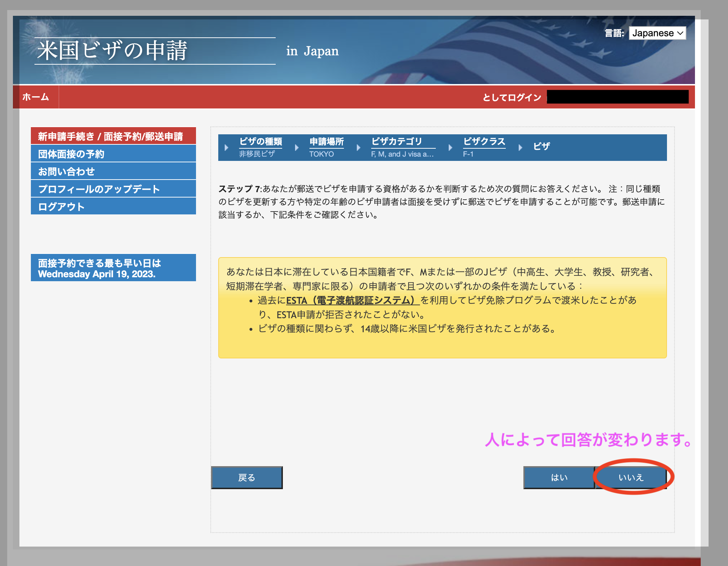Answer いいえ to the eligibility question
728x566 pixels.
tap(631, 477)
